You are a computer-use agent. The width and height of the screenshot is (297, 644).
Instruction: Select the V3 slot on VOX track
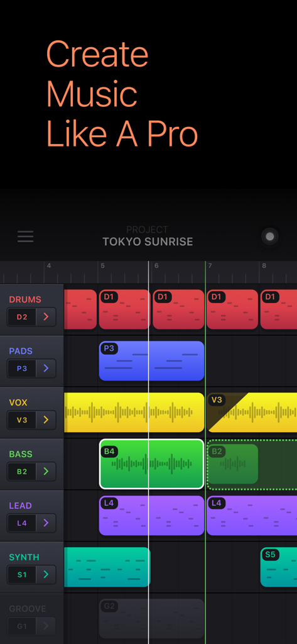click(x=22, y=419)
